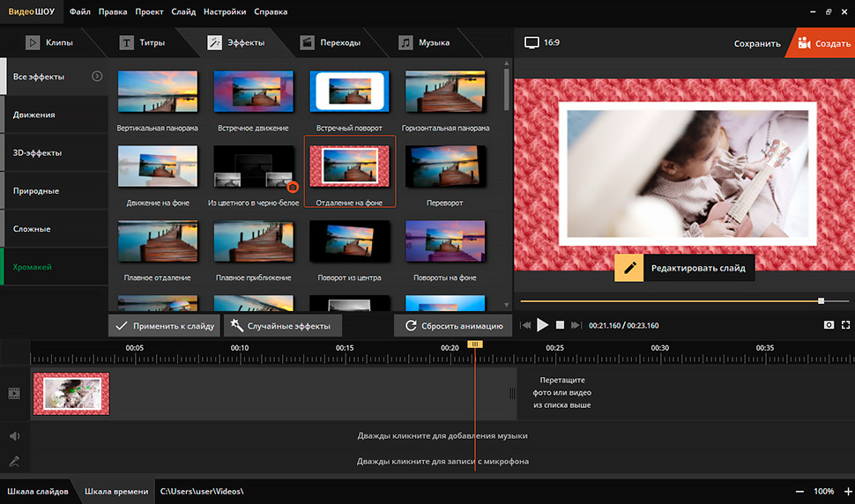Toggle fullscreen preview mode
The height and width of the screenshot is (504, 855).
coord(845,325)
